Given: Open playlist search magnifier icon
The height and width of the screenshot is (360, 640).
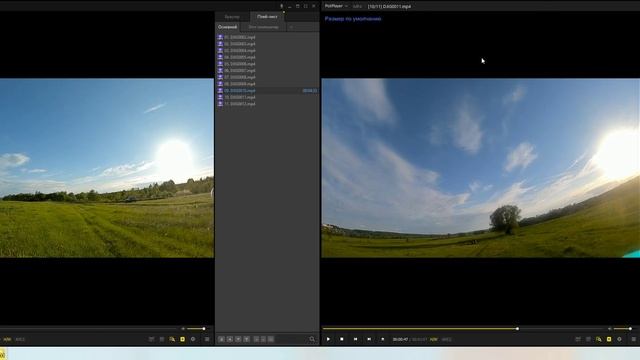Looking at the screenshot, I should (x=312, y=339).
